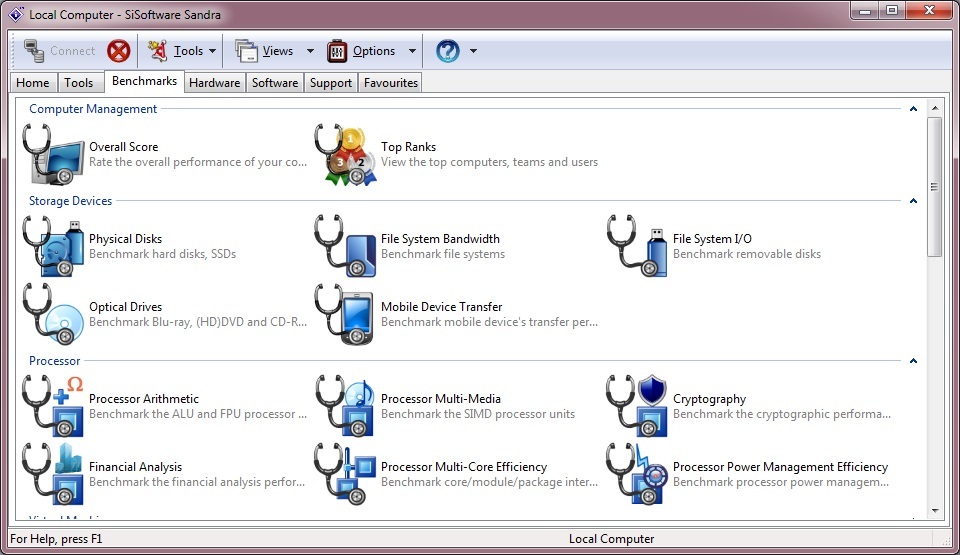960x555 pixels.
Task: Launch the Physical Disks benchmark icon
Action: (x=53, y=246)
